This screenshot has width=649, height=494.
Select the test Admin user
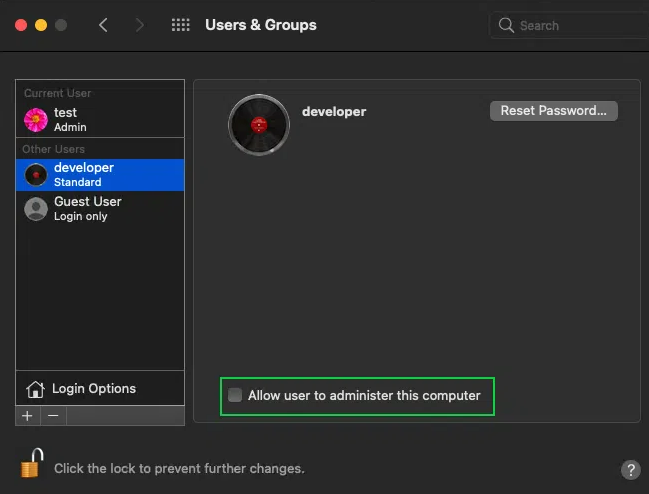pyautogui.click(x=100, y=120)
